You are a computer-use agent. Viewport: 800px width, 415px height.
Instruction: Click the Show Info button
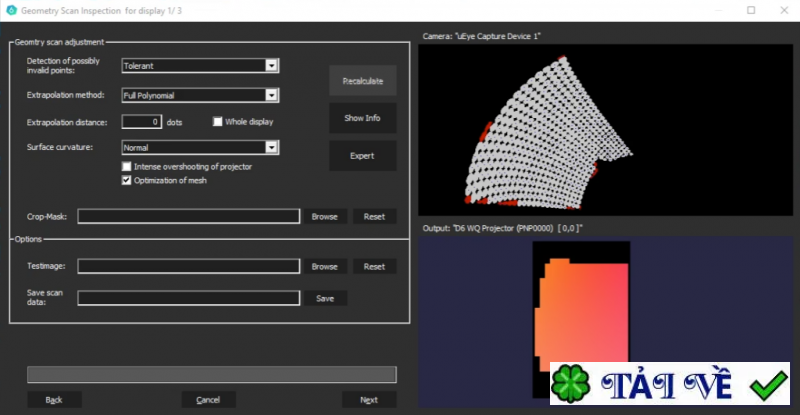coord(362,118)
